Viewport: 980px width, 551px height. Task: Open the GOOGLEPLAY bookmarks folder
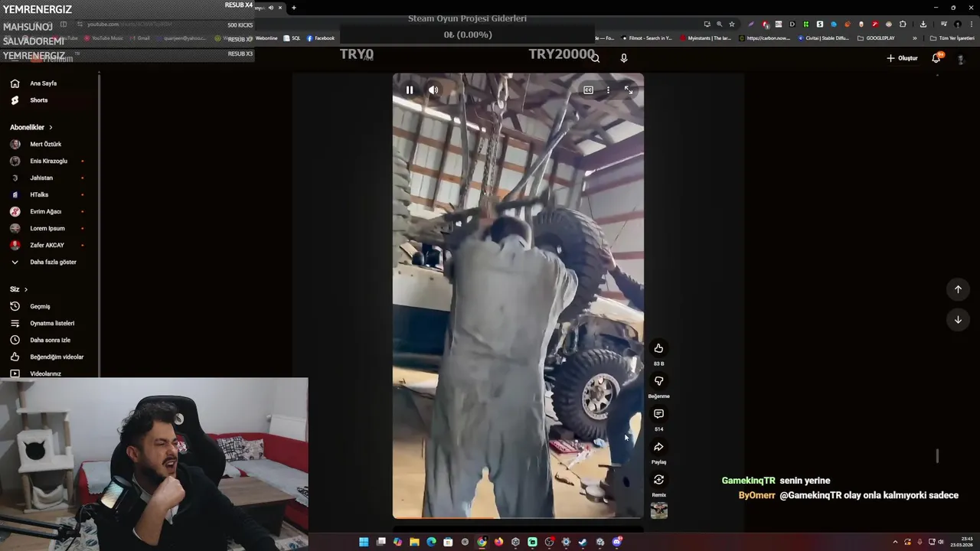click(876, 37)
